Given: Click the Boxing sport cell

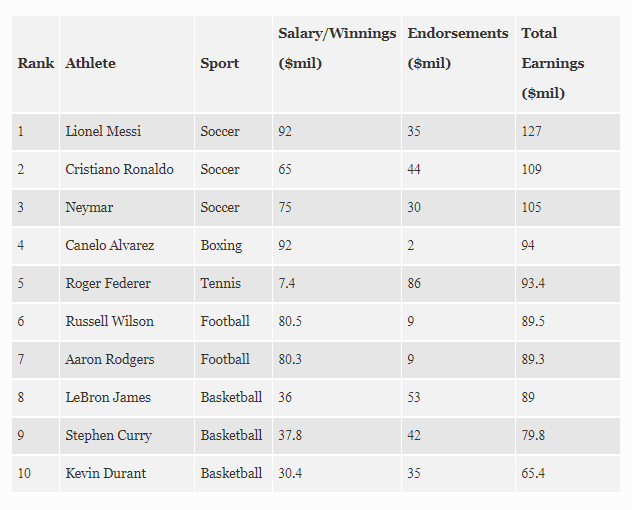Looking at the screenshot, I should pos(221,245).
